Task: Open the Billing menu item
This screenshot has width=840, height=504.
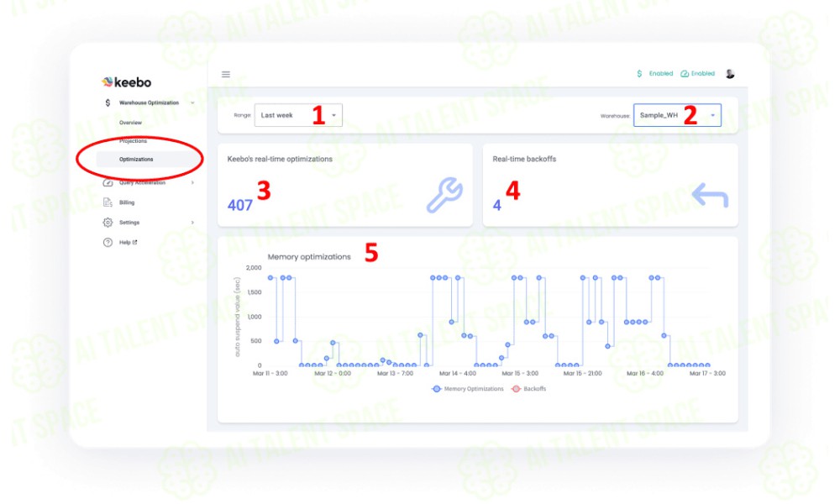Action: click(x=127, y=202)
